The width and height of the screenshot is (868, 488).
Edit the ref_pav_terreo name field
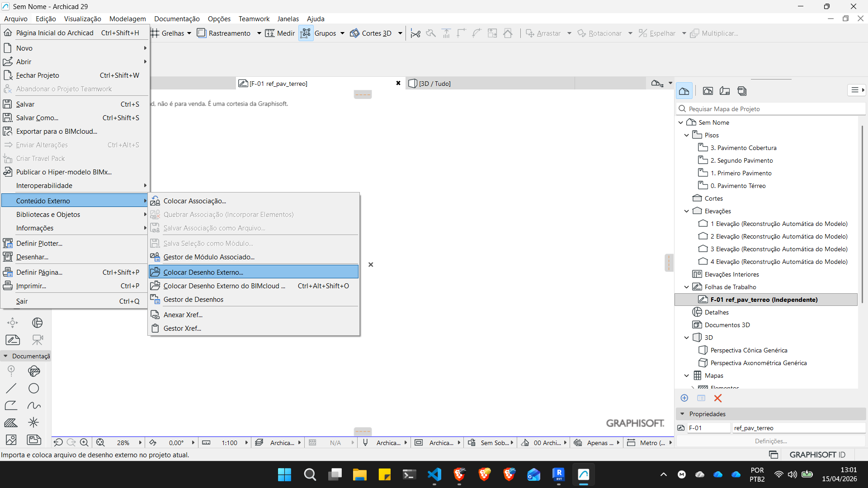coord(798,428)
